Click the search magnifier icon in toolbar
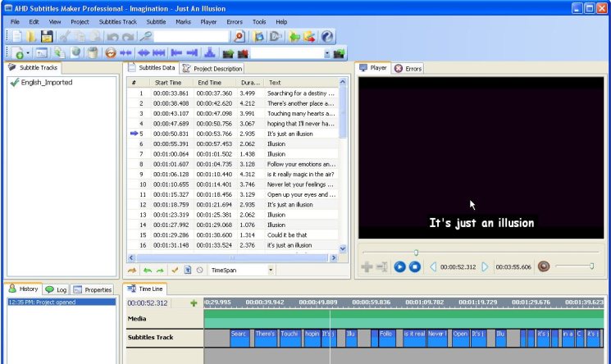 [x=144, y=37]
